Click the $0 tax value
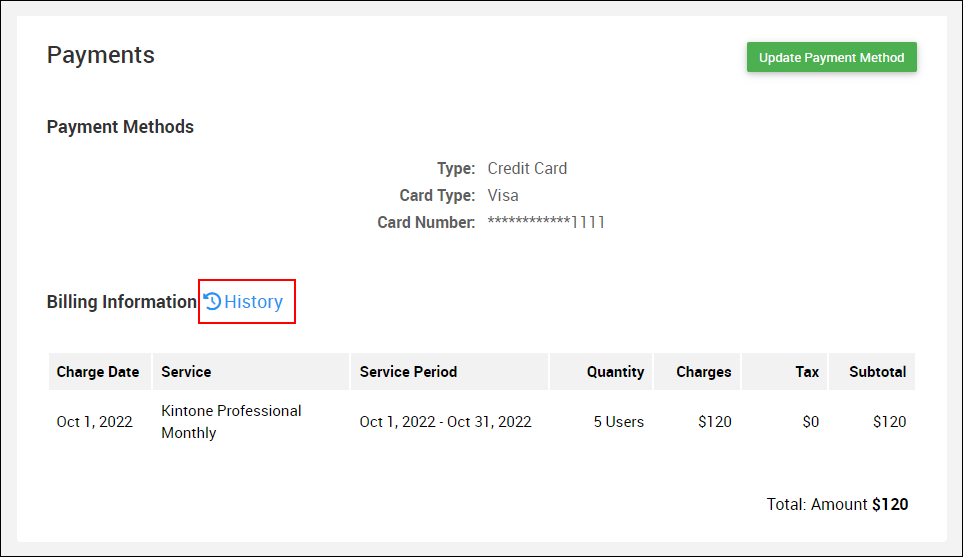 click(810, 422)
